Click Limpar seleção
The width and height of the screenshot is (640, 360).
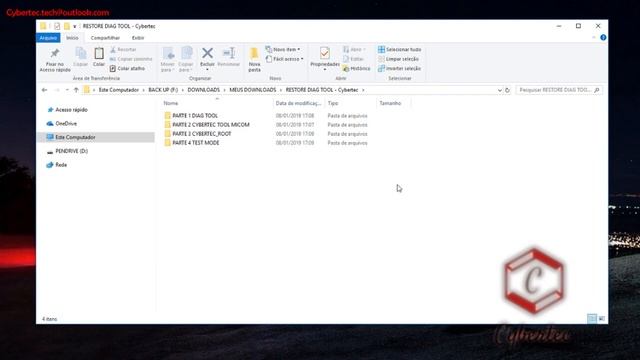click(398, 59)
